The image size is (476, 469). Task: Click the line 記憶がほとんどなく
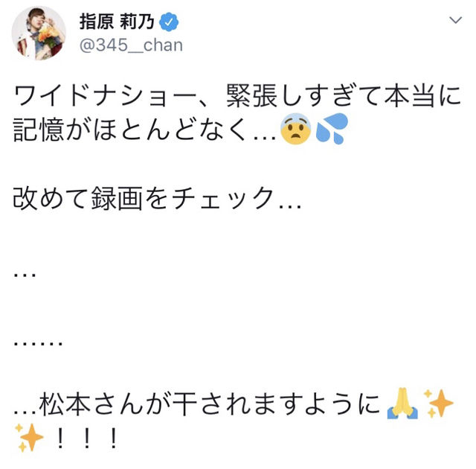click(129, 130)
